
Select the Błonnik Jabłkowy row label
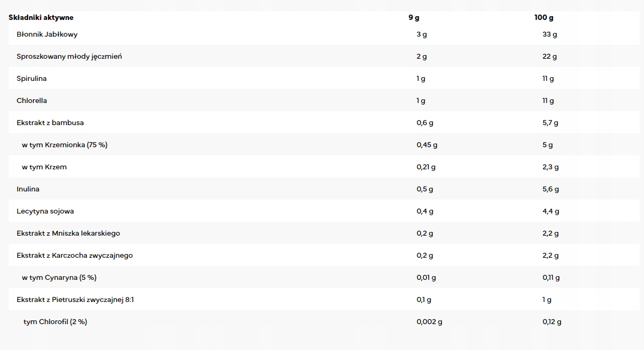[x=47, y=35]
